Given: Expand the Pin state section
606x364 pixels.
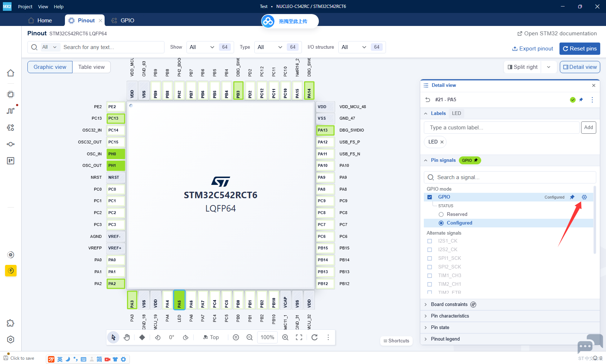Looking at the screenshot, I should click(426, 328).
